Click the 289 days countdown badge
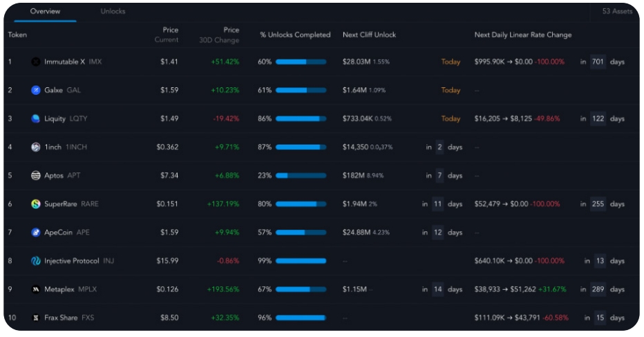This screenshot has height=337, width=644. tap(598, 289)
